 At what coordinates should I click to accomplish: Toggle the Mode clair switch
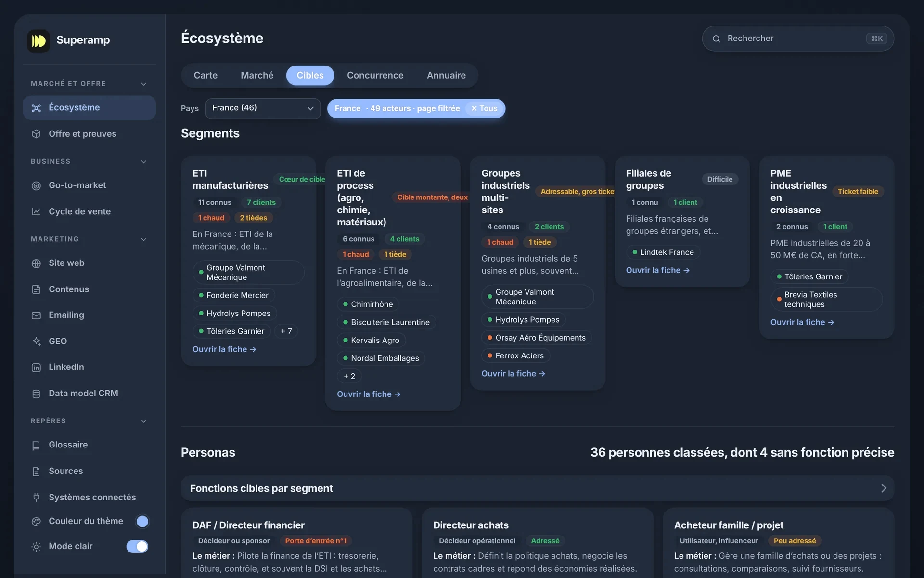[x=137, y=546]
